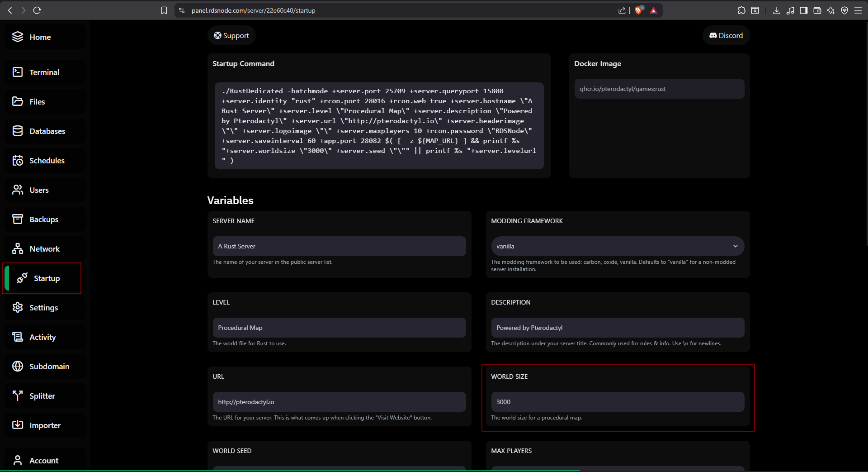868x472 pixels.
Task: Click the Level Procedural Map field
Action: tap(339, 328)
